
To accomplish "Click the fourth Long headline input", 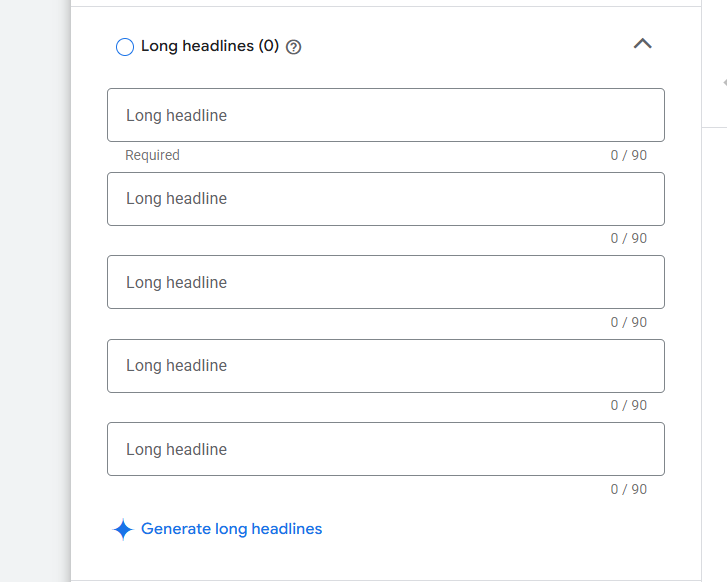I will [385, 366].
